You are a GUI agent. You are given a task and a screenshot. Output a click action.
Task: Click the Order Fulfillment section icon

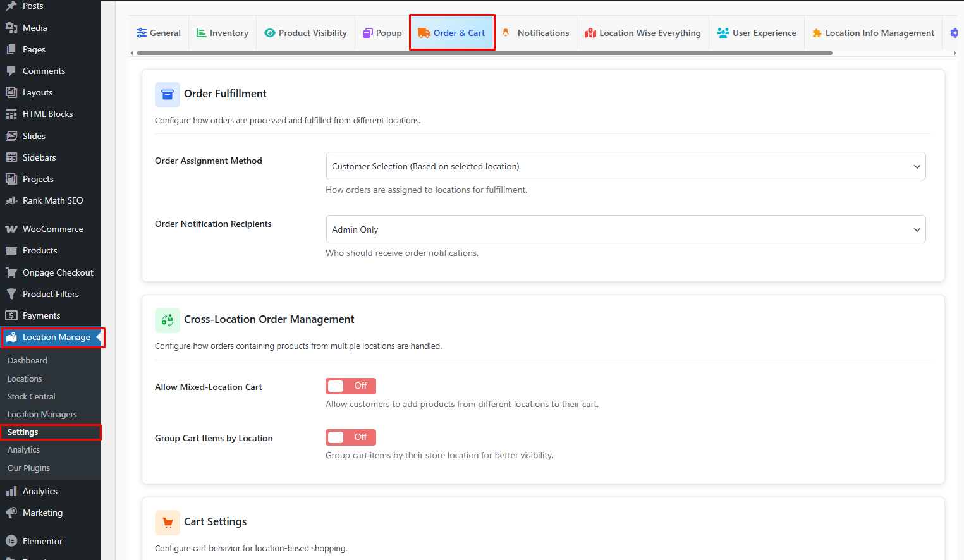pos(168,94)
